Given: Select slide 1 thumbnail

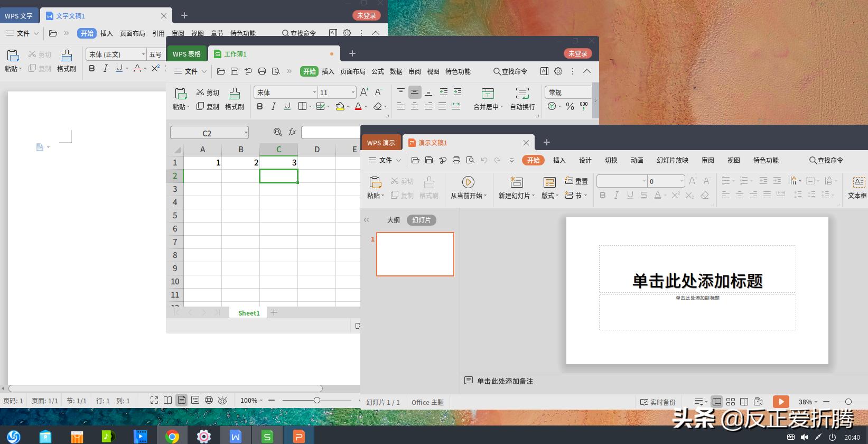Looking at the screenshot, I should click(x=415, y=254).
